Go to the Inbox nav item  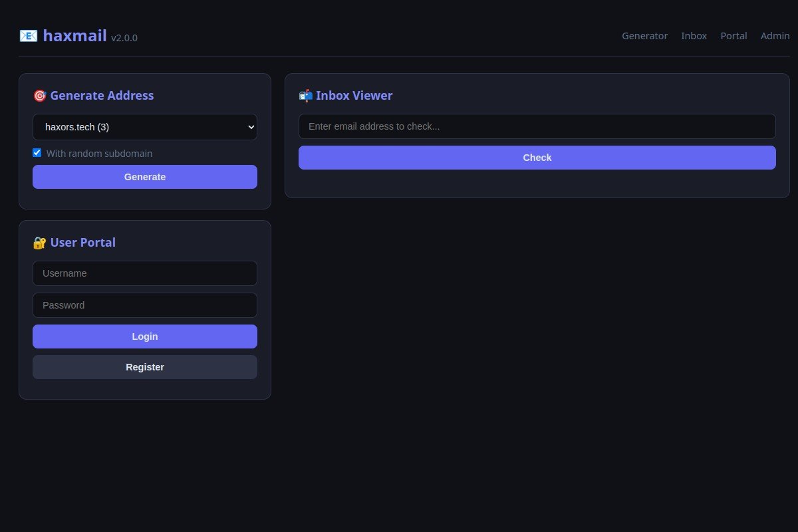point(694,36)
